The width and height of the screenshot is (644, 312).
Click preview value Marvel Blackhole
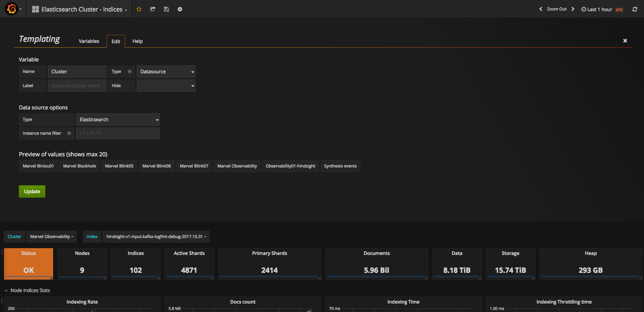(79, 166)
